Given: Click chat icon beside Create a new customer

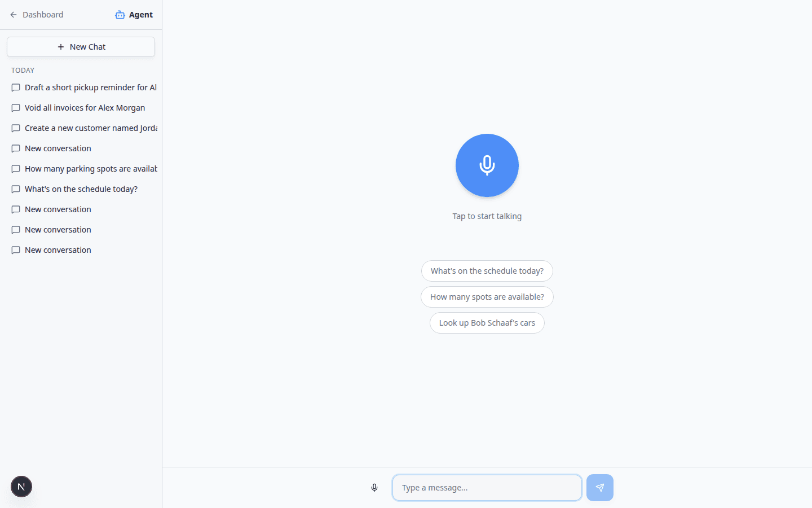Looking at the screenshot, I should click(x=16, y=128).
